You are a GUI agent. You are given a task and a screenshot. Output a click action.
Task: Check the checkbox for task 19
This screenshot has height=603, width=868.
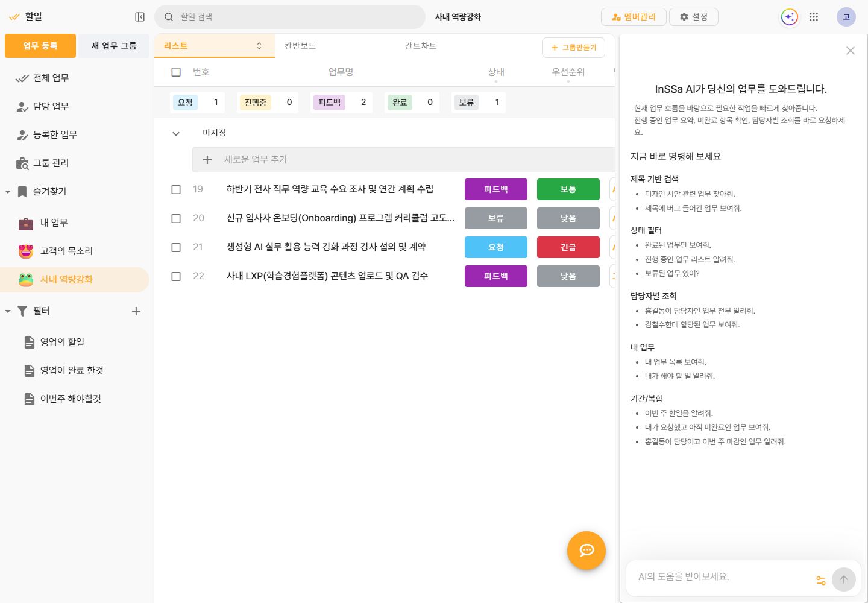176,189
